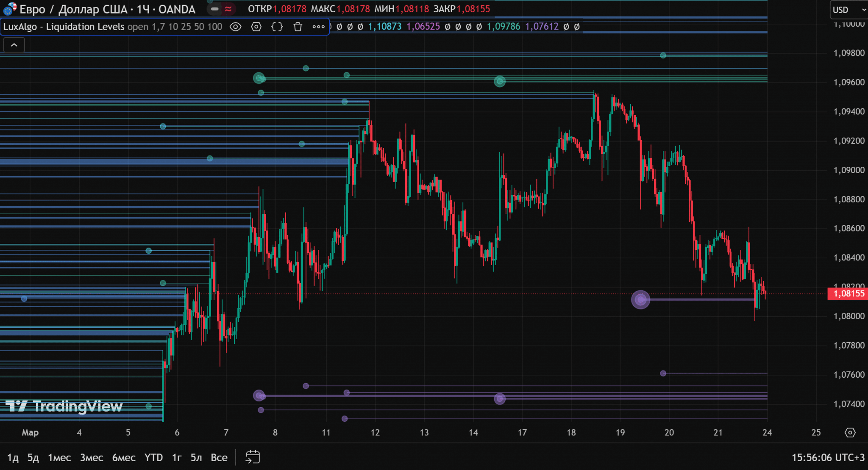View indicator source code braces icon

point(277,27)
